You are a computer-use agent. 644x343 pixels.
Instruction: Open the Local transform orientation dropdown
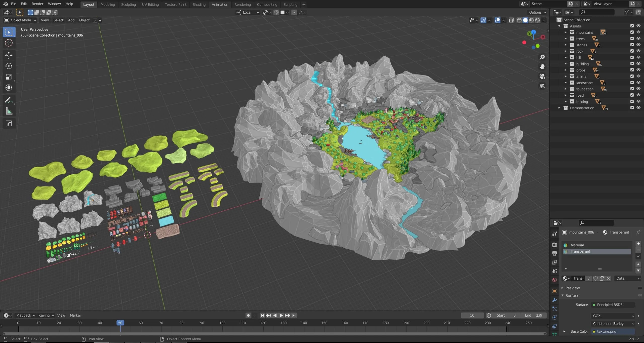tap(247, 12)
